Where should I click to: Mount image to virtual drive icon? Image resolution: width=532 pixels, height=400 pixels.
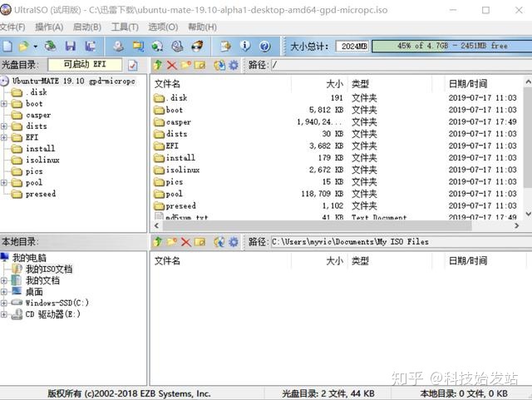coord(177,47)
